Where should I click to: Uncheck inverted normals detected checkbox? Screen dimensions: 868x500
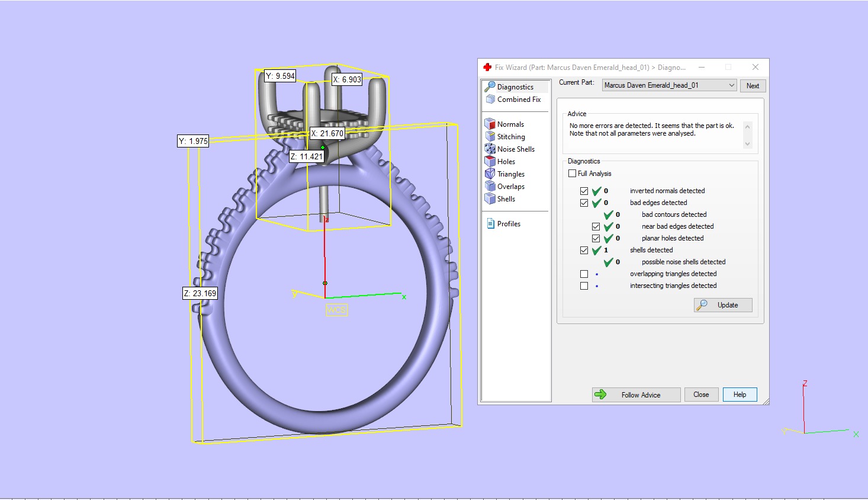click(584, 191)
